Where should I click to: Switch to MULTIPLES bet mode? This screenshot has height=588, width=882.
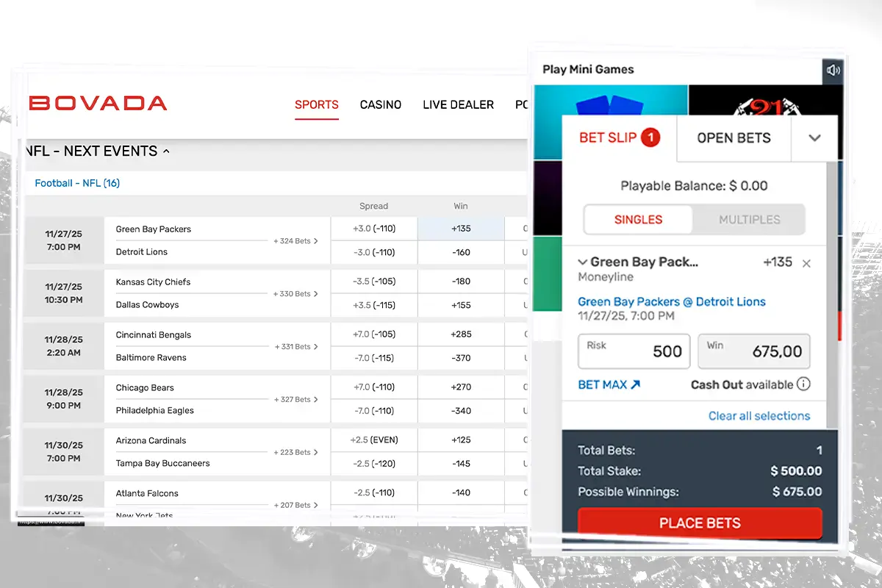749,219
